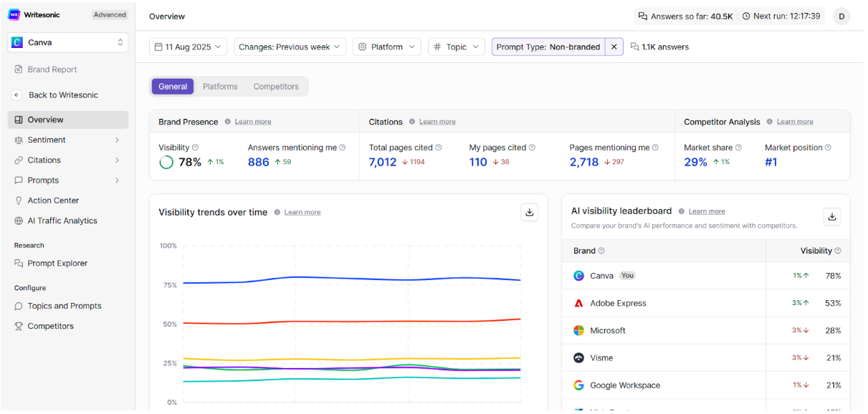
Task: Switch to the Competitors tab
Action: point(276,87)
